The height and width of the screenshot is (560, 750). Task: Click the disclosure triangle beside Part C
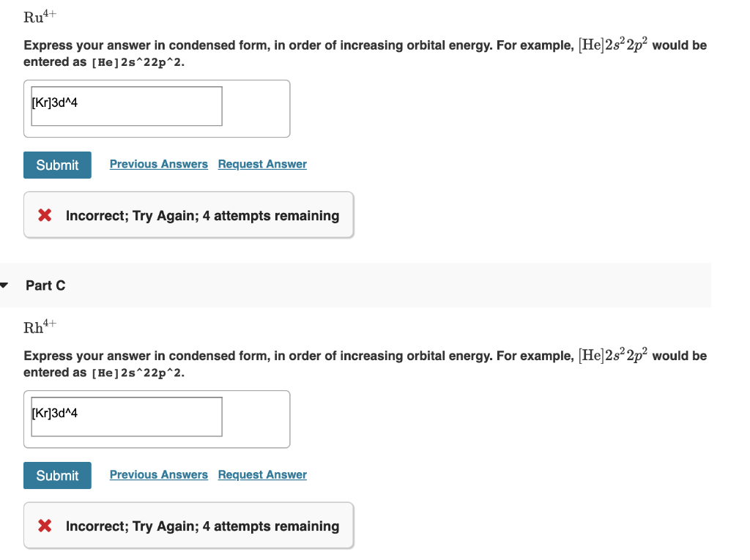4,285
